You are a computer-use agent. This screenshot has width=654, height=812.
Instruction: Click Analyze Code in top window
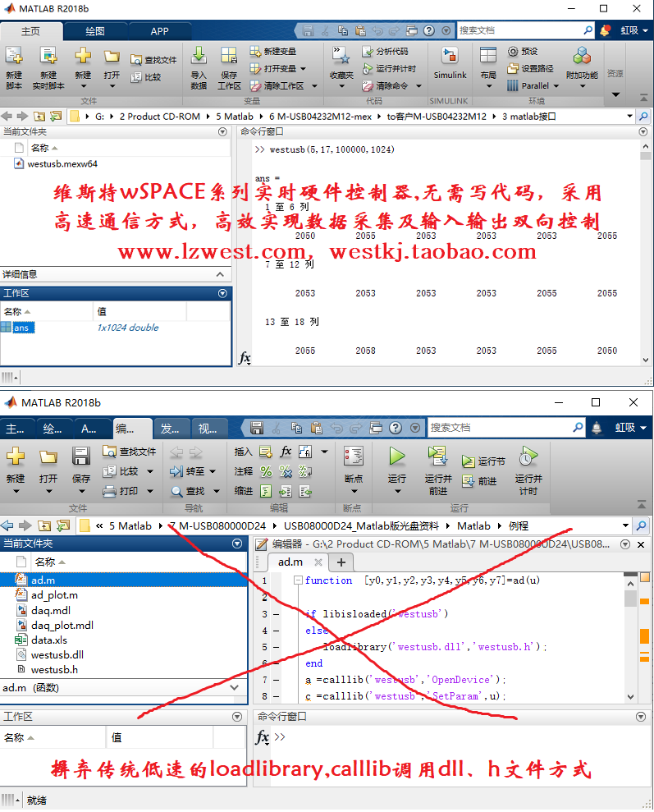click(386, 51)
